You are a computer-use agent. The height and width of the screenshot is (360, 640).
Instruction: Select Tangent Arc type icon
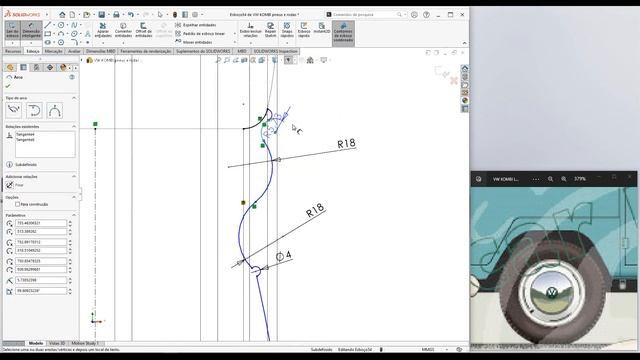(x=34, y=110)
